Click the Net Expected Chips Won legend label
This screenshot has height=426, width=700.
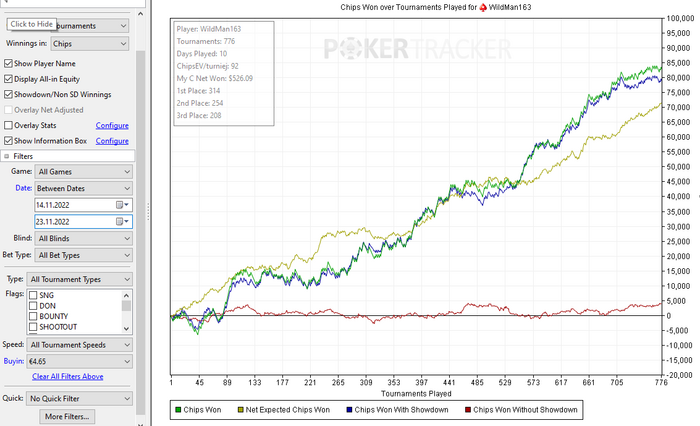tap(288, 409)
